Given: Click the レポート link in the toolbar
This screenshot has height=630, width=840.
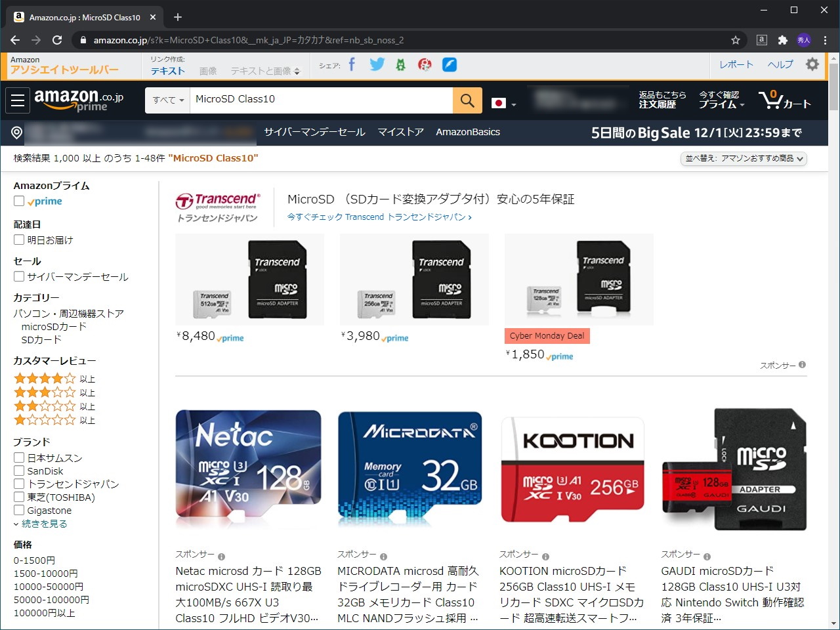Looking at the screenshot, I should point(736,64).
